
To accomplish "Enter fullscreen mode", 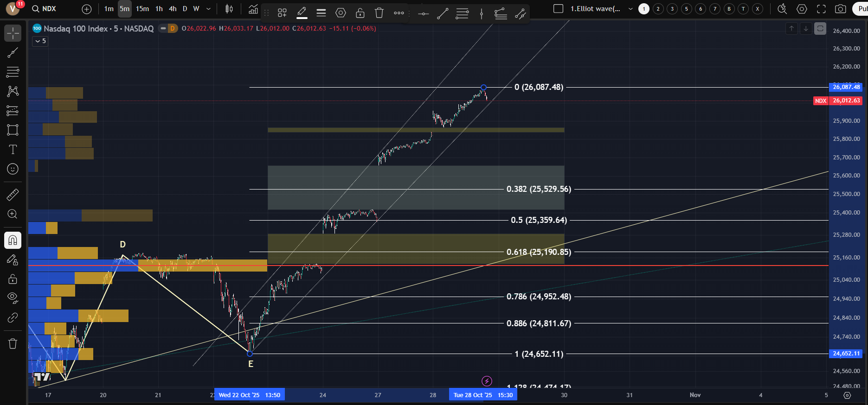I will tap(821, 9).
